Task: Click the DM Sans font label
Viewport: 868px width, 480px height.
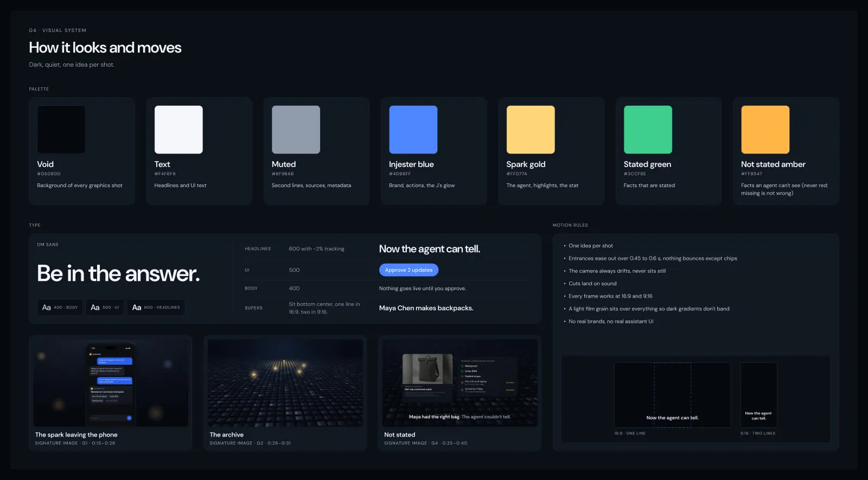Action: (x=48, y=245)
